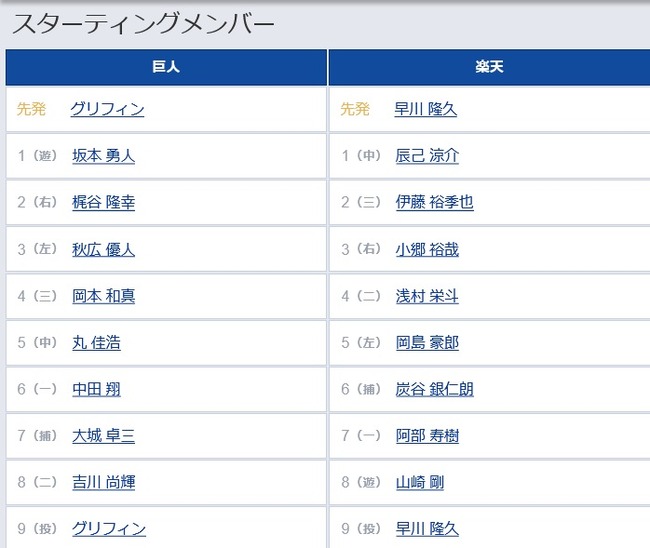Open 梶谷 隆幸 player page
The width and height of the screenshot is (650, 548).
(x=104, y=202)
